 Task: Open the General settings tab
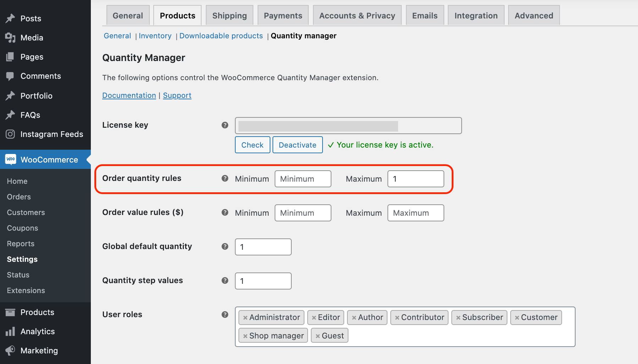click(128, 15)
